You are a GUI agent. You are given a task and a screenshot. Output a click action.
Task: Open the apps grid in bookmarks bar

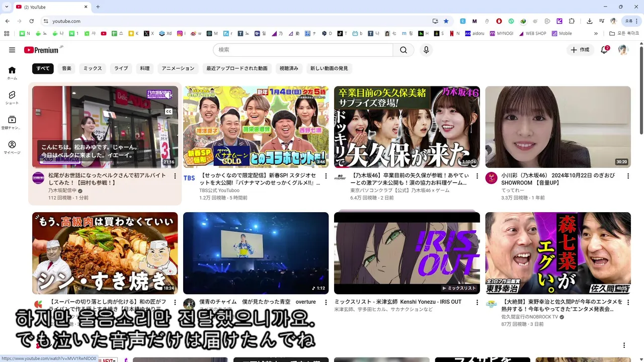(7, 34)
